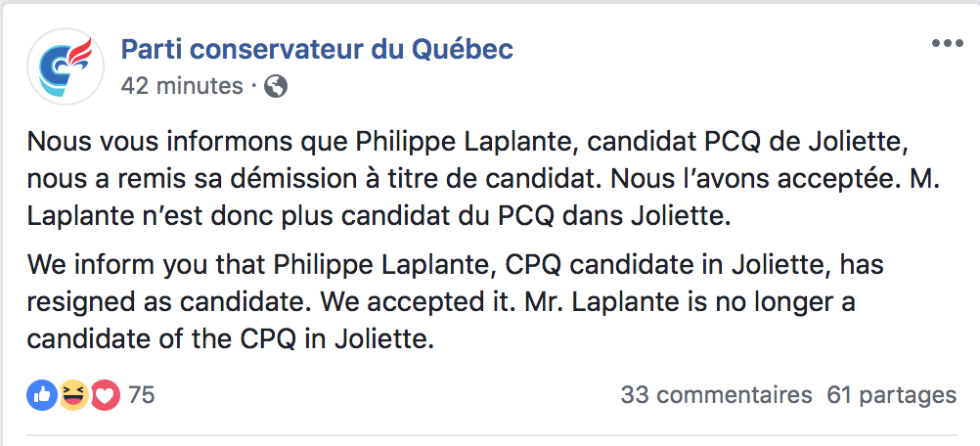Show the 33 commentaires on this post
The height and width of the screenshot is (446, 980).
point(716,395)
